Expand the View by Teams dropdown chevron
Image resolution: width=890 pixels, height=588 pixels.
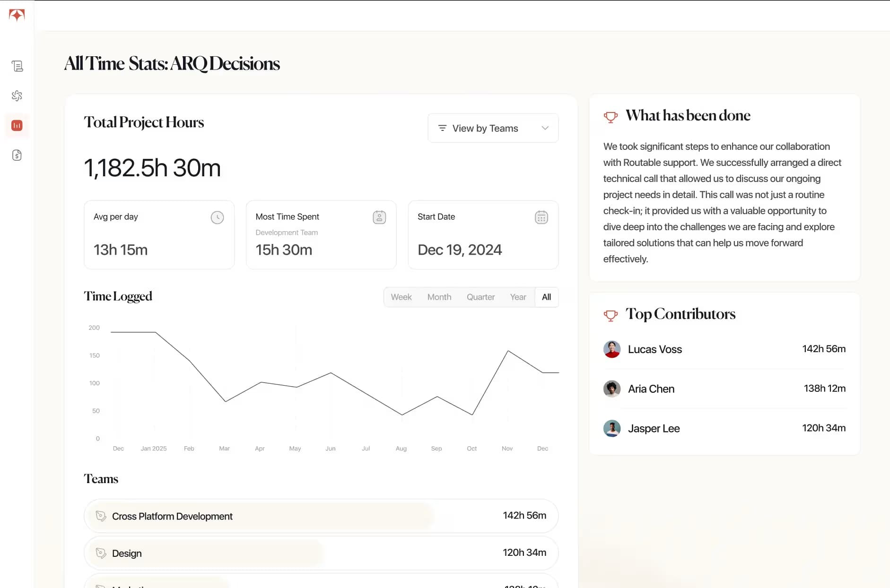tap(545, 128)
